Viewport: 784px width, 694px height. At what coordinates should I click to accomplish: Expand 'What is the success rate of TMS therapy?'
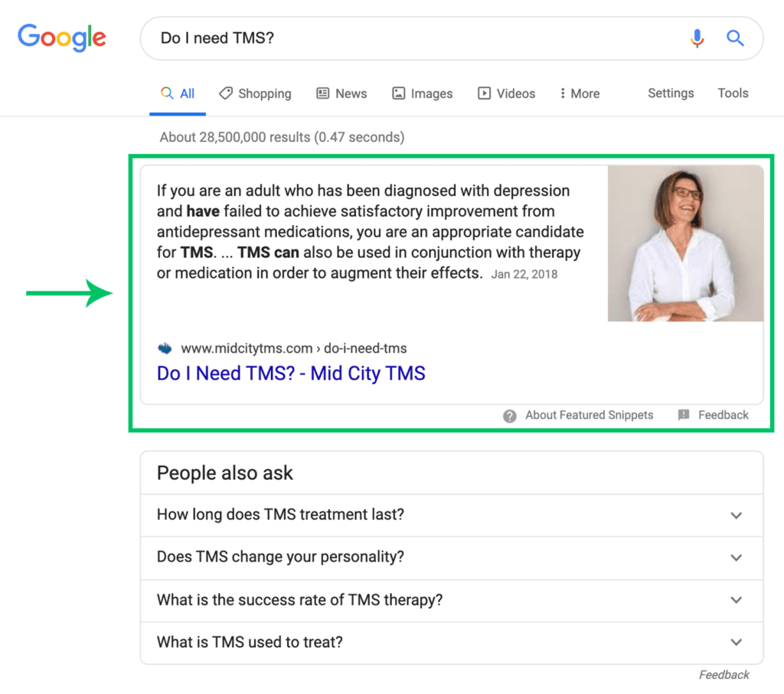pos(452,600)
